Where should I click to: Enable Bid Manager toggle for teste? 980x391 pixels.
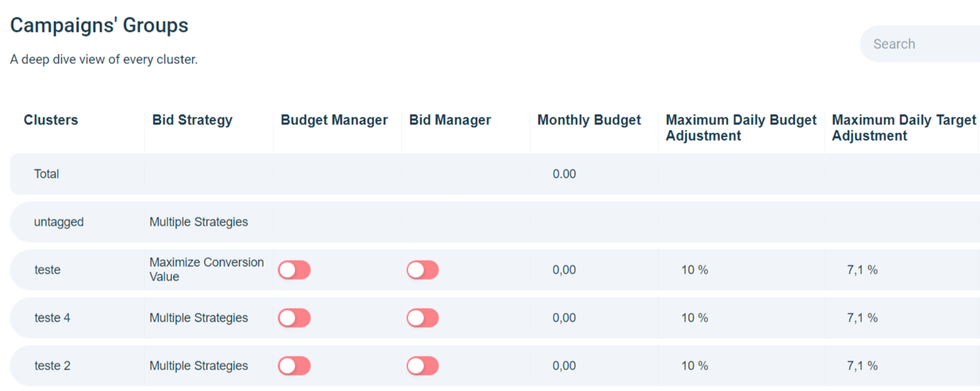tap(423, 270)
